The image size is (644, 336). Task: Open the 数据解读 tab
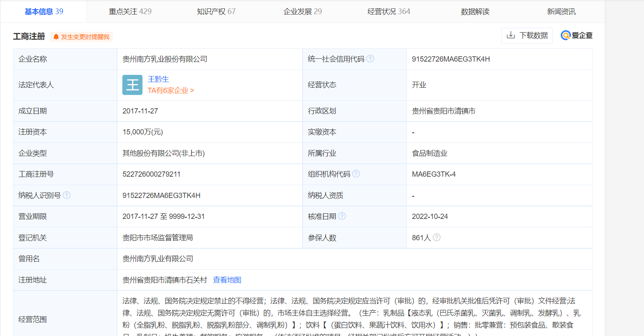(475, 12)
